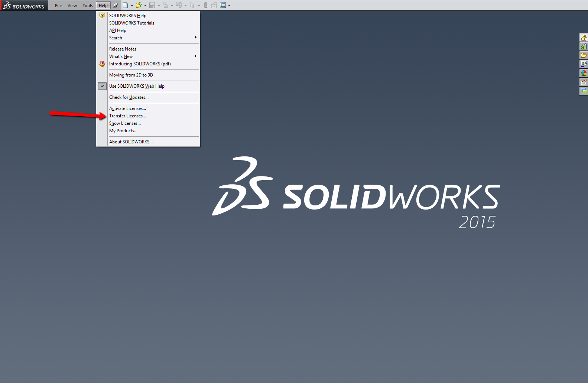Viewport: 588px width, 383px height.
Task: Select Moving from 2D to 3D
Action: (131, 75)
